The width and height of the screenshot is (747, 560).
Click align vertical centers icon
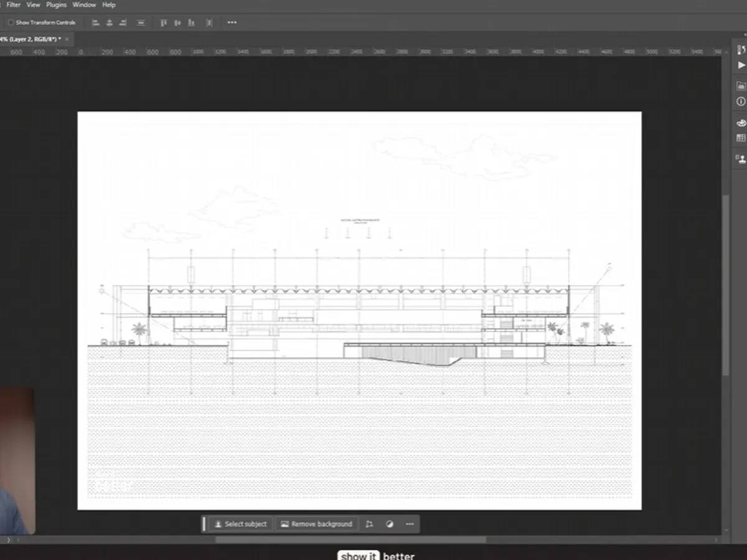coord(177,22)
